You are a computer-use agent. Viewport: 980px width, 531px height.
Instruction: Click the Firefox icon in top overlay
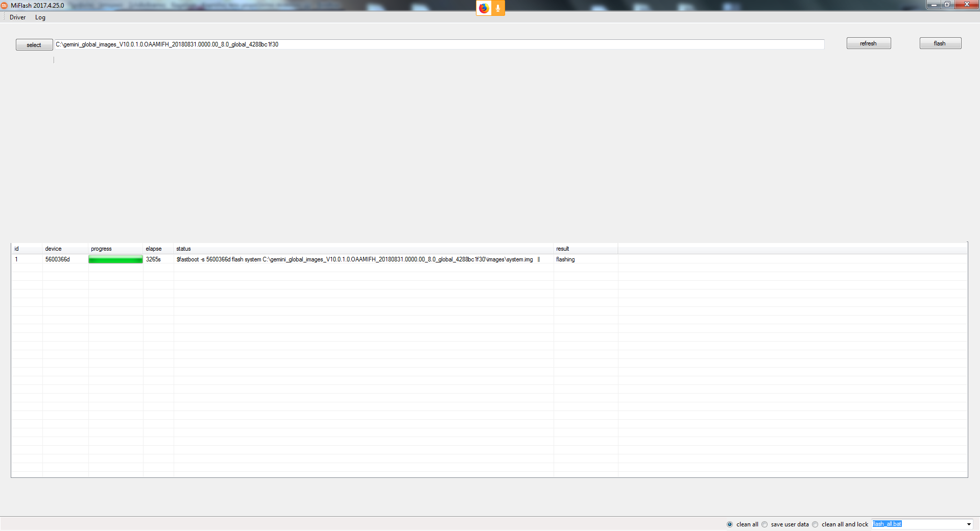pyautogui.click(x=484, y=8)
